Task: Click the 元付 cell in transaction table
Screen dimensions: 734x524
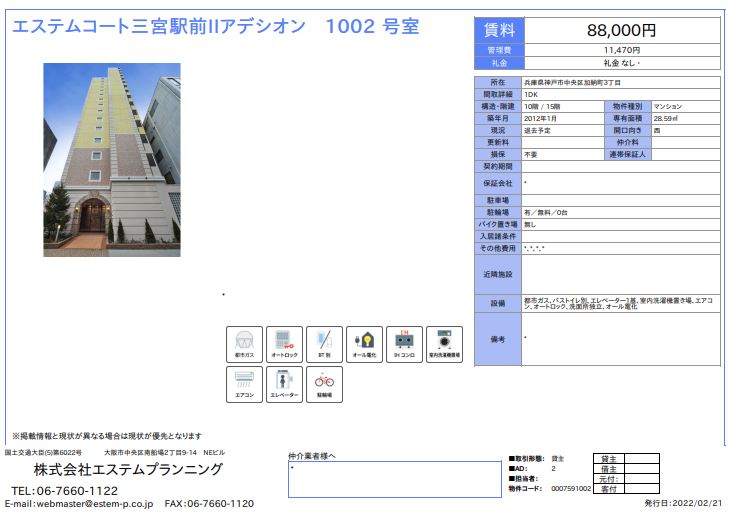Action: 609,479
